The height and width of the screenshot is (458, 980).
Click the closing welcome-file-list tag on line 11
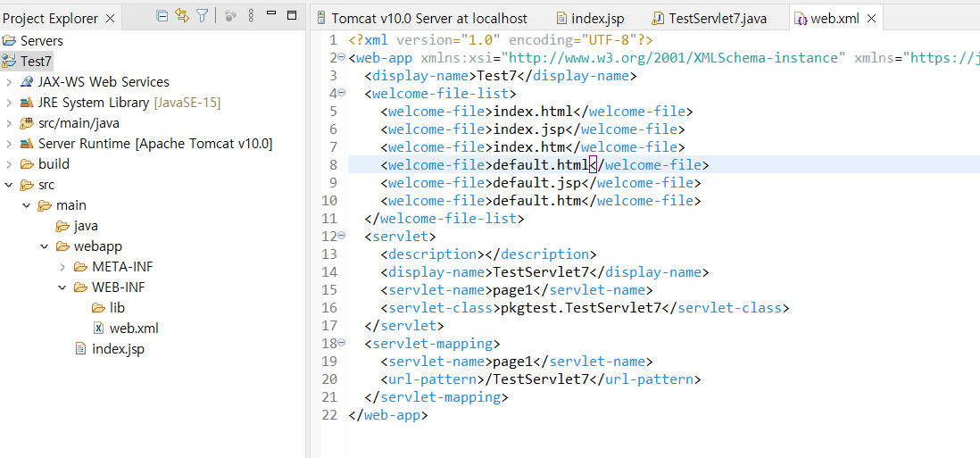click(x=444, y=219)
